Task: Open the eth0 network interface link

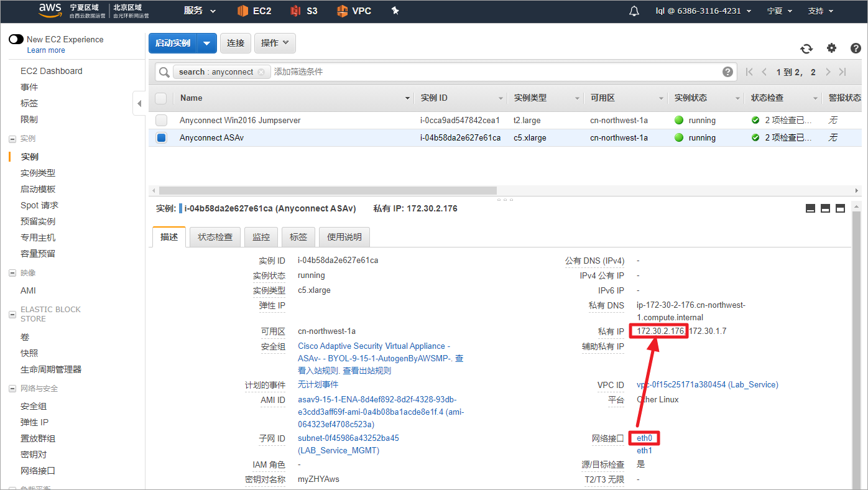Action: 645,438
